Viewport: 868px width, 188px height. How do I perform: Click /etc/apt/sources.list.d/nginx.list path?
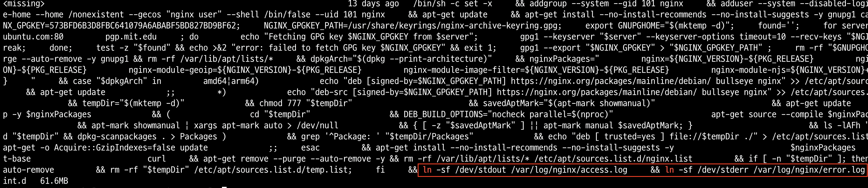click(x=613, y=159)
